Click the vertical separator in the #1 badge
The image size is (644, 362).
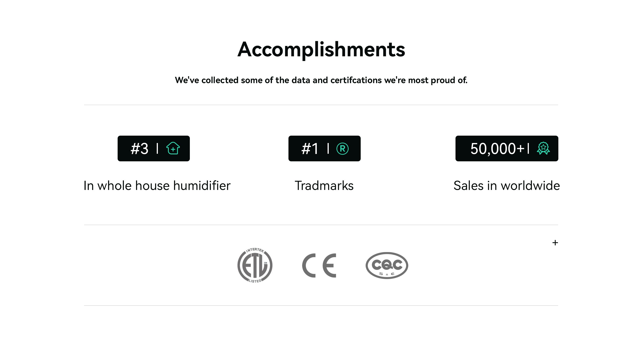[328, 148]
